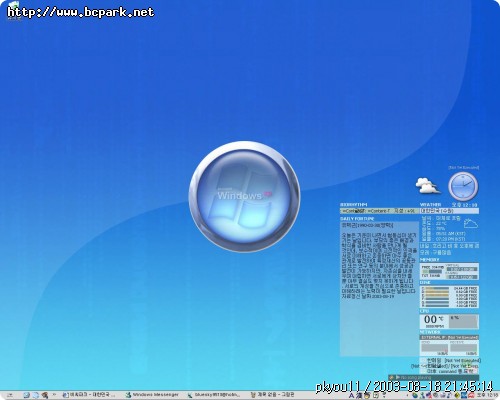Viewport: 500px width, 400px height.
Task: Click the BIORHYTHM status bar
Action: (380, 211)
